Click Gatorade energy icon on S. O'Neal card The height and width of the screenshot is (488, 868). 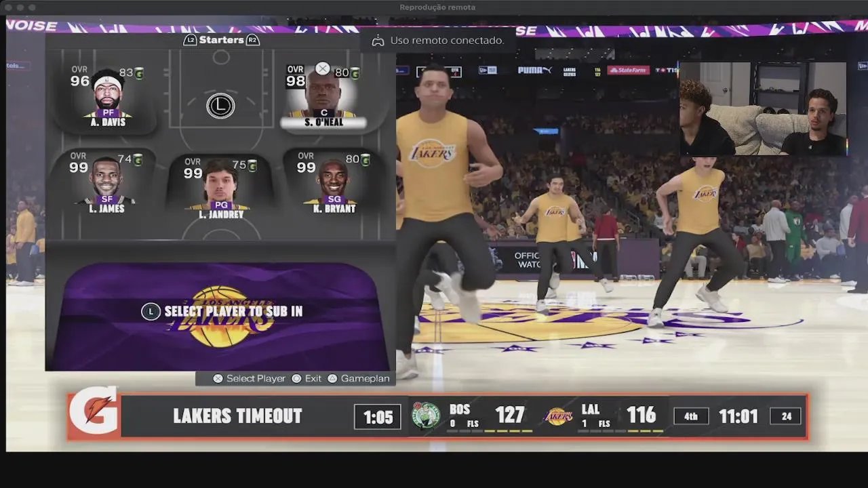tap(355, 73)
